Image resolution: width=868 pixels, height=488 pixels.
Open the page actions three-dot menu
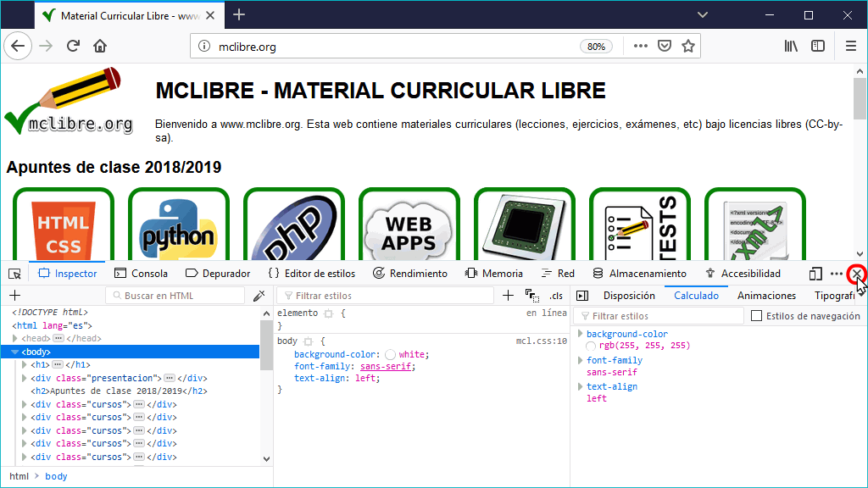pos(641,46)
